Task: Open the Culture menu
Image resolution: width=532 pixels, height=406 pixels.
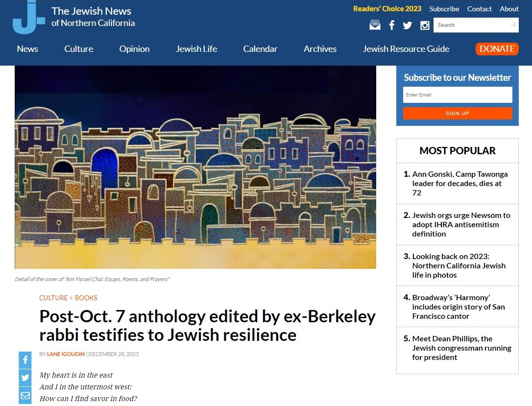Action: tap(78, 49)
